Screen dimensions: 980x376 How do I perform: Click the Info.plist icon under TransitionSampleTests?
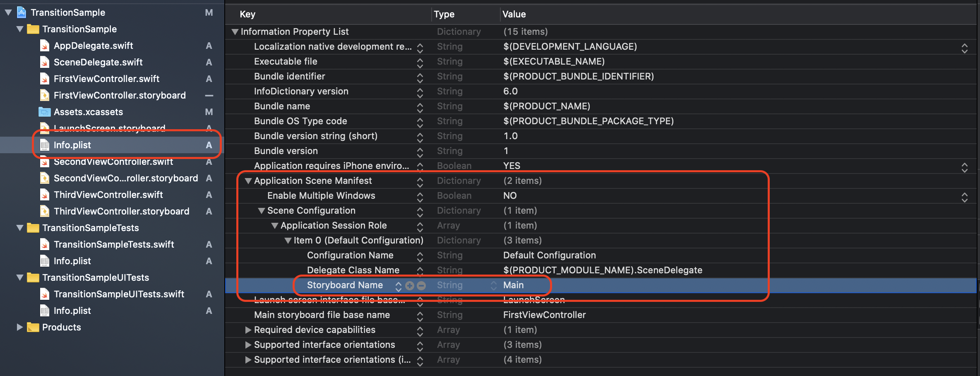click(45, 261)
